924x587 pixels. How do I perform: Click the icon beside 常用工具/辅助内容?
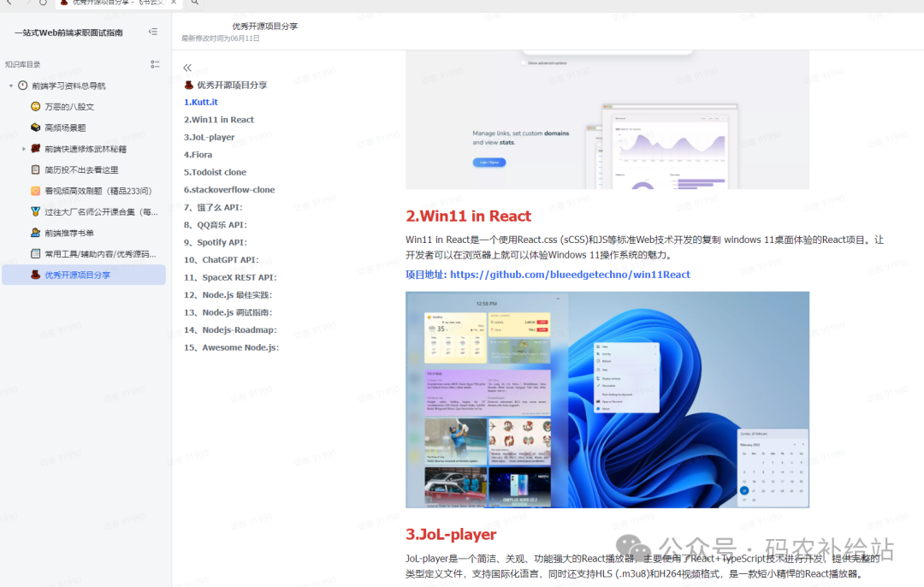pos(35,253)
